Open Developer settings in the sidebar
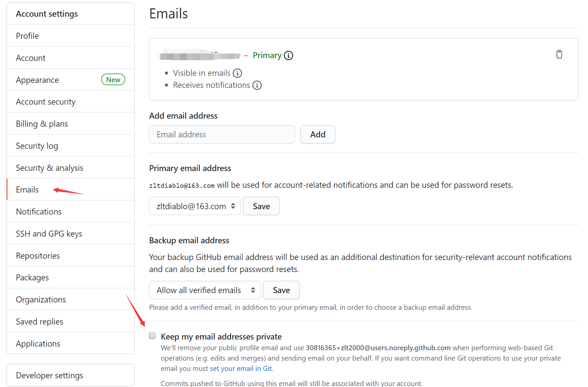Image resolution: width=588 pixels, height=387 pixels. (x=49, y=375)
